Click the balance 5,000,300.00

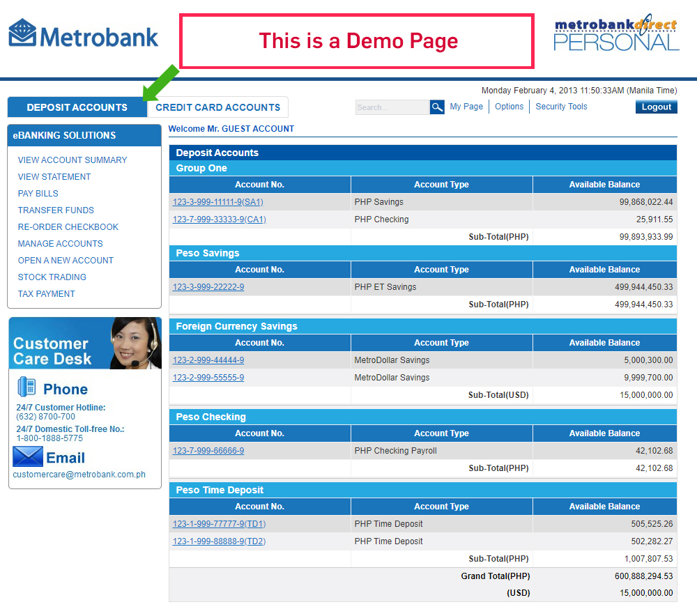pos(648,360)
